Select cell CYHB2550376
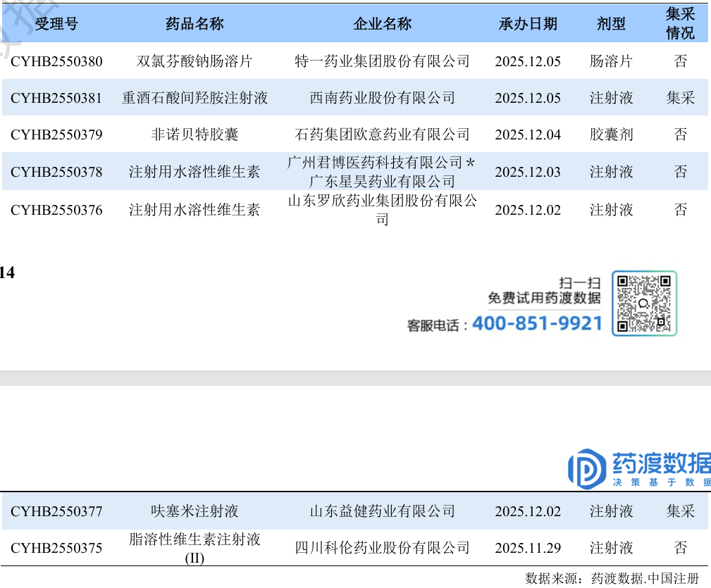The width and height of the screenshot is (711, 588). [56, 210]
